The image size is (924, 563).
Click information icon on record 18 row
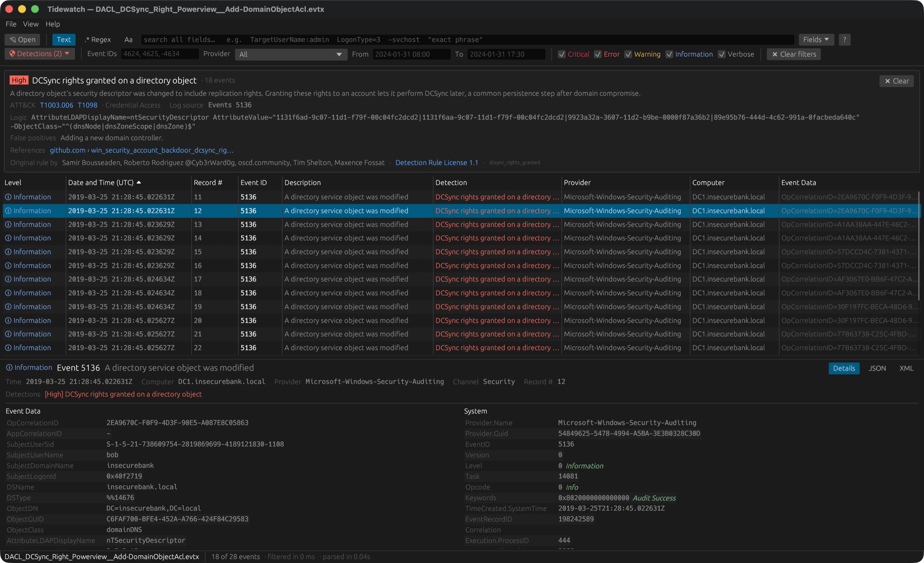click(x=8, y=293)
